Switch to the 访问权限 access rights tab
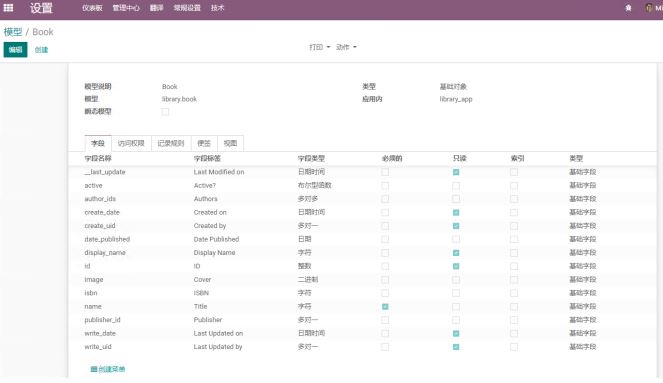 131,143
